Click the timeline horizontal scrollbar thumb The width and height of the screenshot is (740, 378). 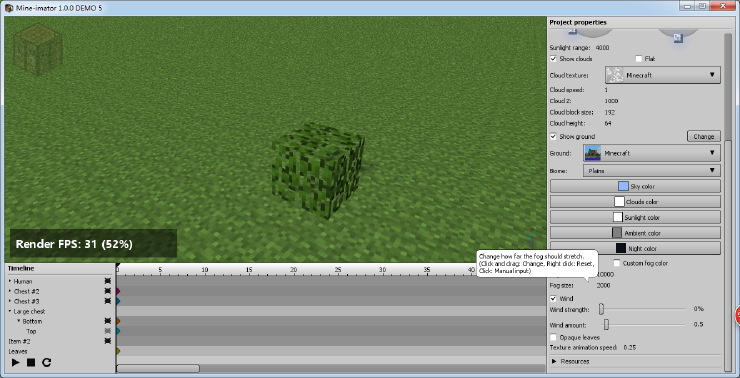click(x=158, y=368)
